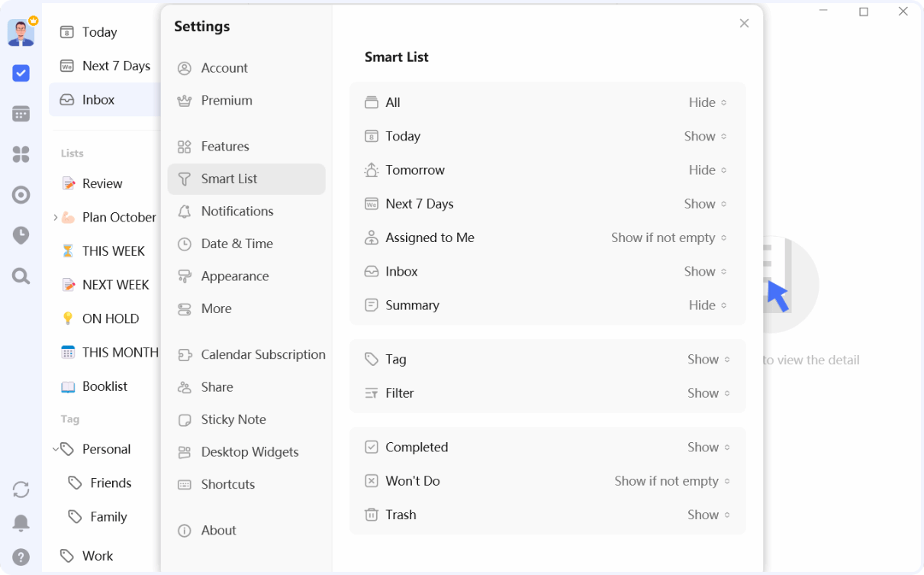Image resolution: width=924 pixels, height=575 pixels.
Task: Open the Appearance settings section
Action: pos(235,276)
